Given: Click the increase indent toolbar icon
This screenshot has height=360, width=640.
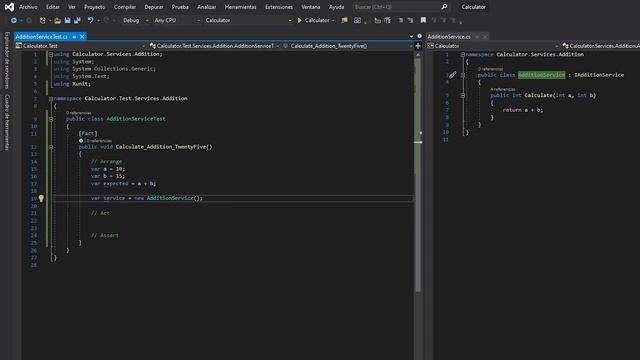Looking at the screenshot, I should (387, 20).
